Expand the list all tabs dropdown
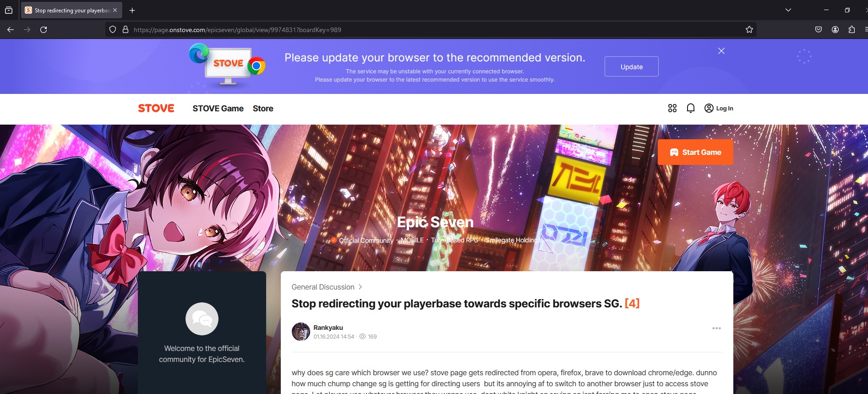Screen dimensions: 868x394 pos(788,10)
